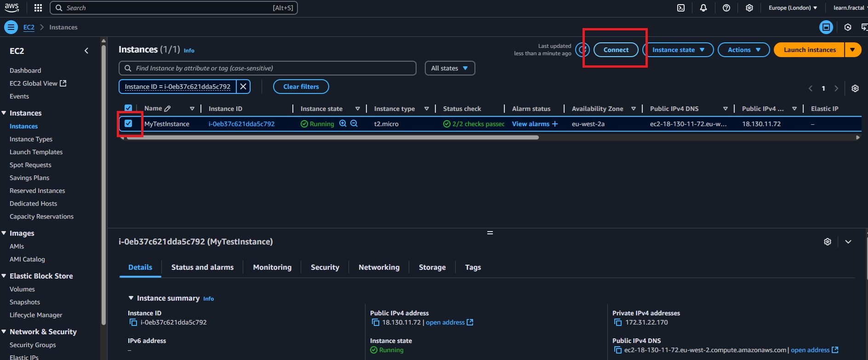Toggle the select-all header checkbox
Image resolution: width=868 pixels, height=360 pixels.
coord(128,108)
